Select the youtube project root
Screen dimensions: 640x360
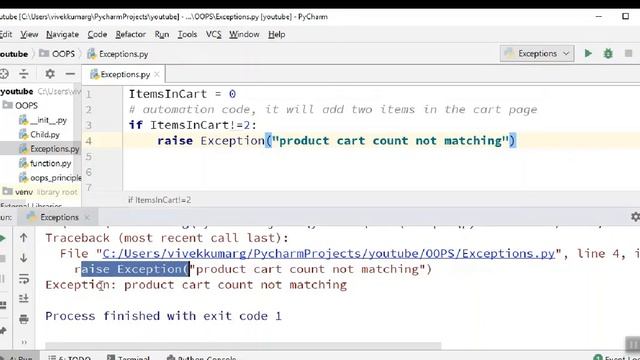coord(17,91)
